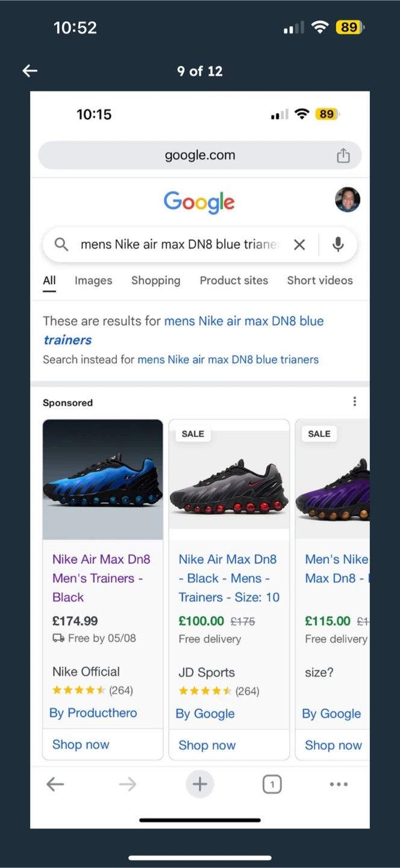Clear the search query with X icon
Viewport: 400px width, 868px height.
pos(299,245)
